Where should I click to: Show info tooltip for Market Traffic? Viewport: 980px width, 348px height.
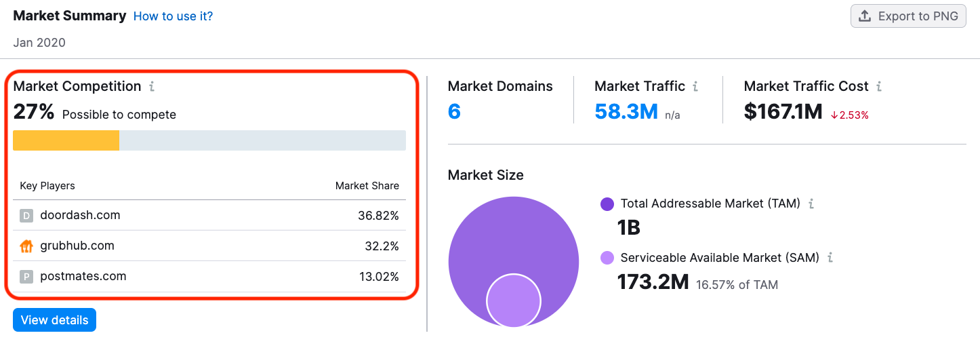coord(695,86)
